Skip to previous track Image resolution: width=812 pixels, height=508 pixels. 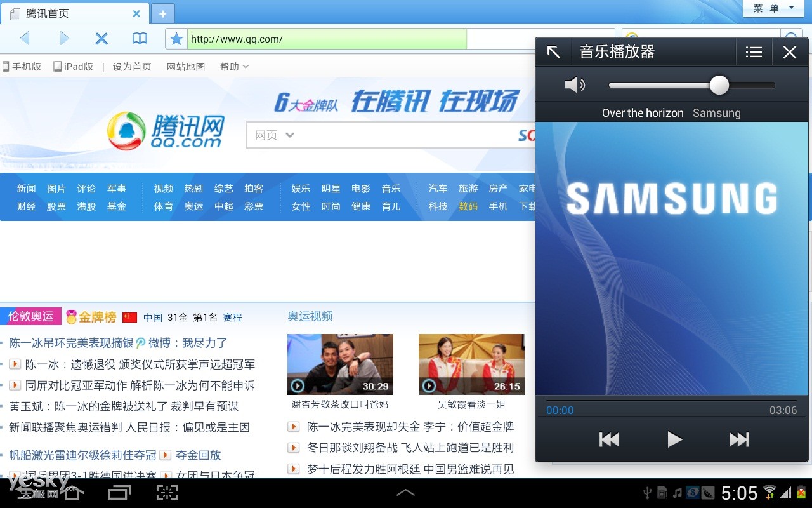609,439
